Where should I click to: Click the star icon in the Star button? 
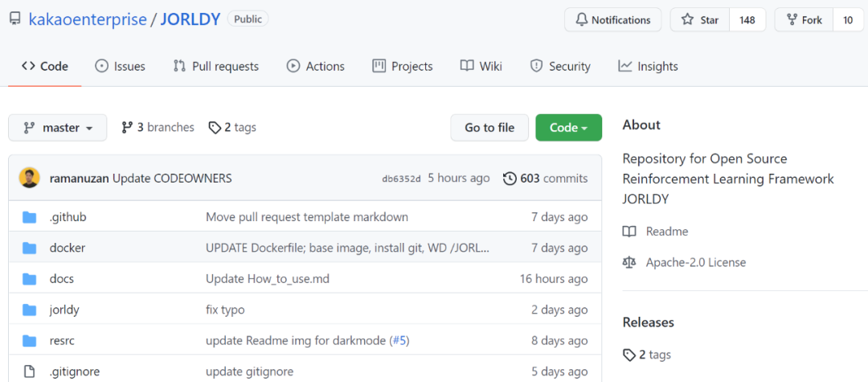(x=687, y=20)
